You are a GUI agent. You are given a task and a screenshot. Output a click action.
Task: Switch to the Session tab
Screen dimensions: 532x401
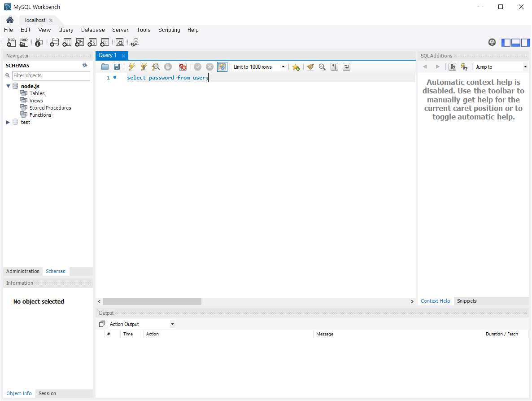point(47,393)
